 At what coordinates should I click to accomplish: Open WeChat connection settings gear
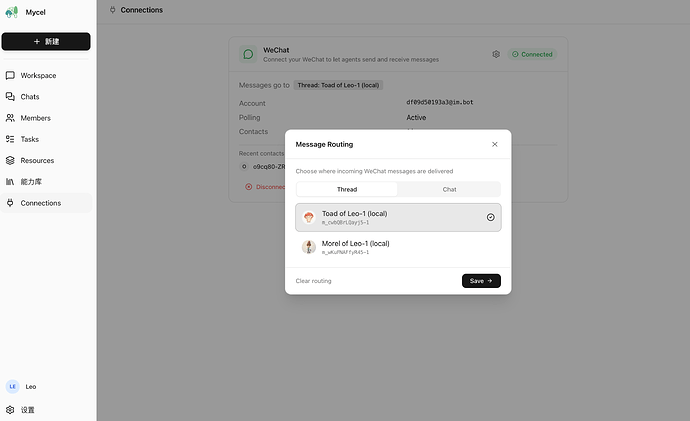point(496,54)
